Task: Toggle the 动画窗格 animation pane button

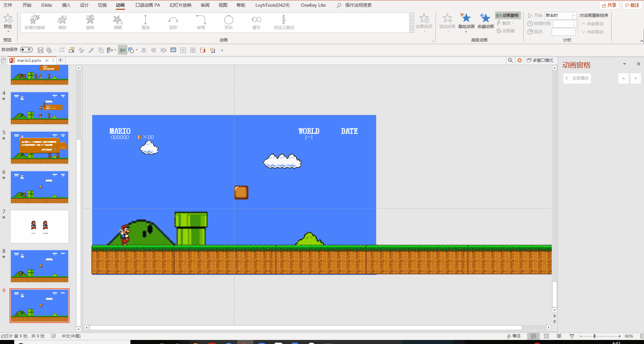Action: (x=508, y=15)
